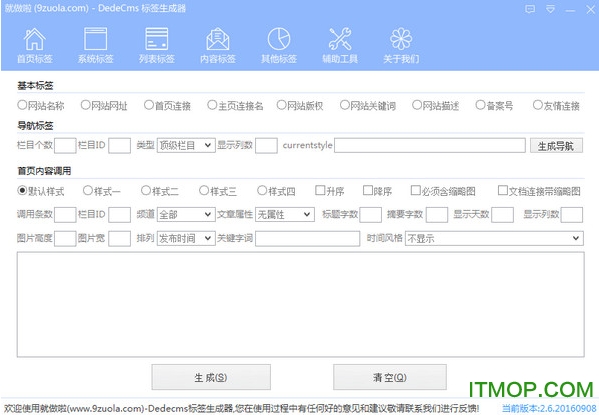The image size is (599, 415).
Task: Open the 辅助工具 wrench icon
Action: coord(340,39)
